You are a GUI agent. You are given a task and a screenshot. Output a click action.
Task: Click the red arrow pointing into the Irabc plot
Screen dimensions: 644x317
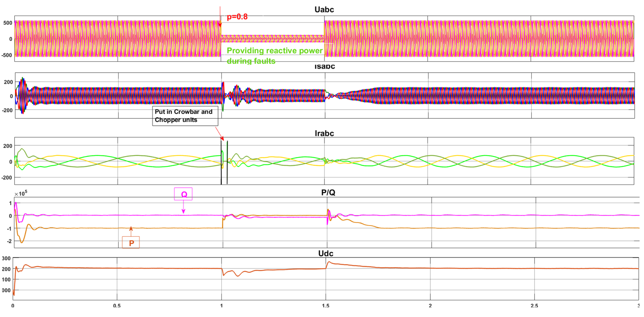click(219, 134)
